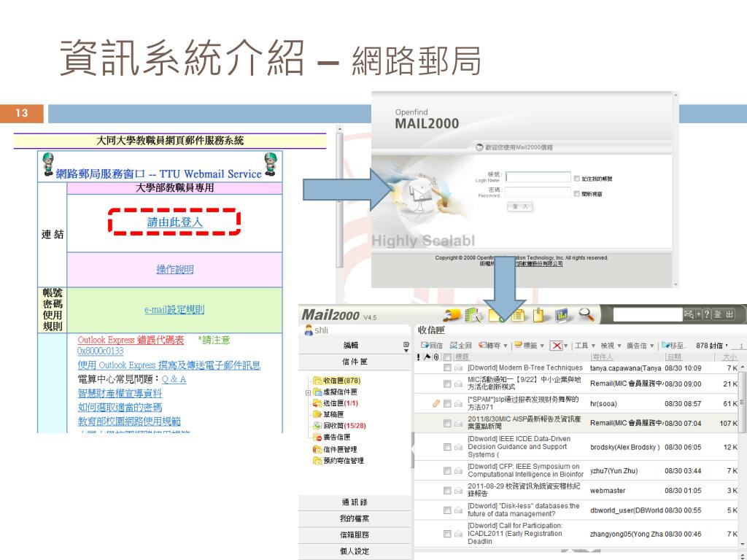This screenshot has height=560, width=747.
Task: Sort messages by 日期 column header
Action: [x=674, y=357]
